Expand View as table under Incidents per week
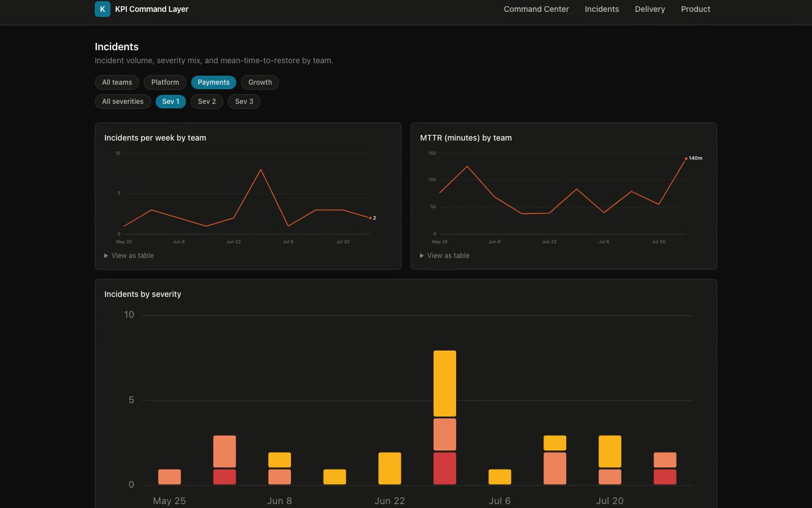This screenshot has height=508, width=812. tap(129, 256)
